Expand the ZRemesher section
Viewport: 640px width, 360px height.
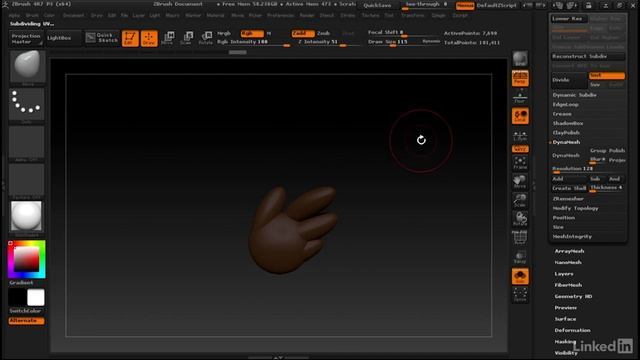[568, 199]
